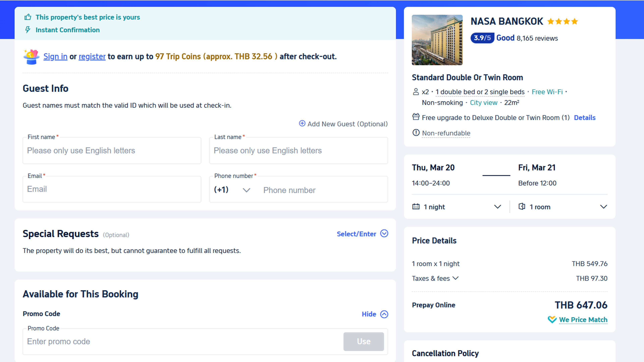The height and width of the screenshot is (362, 644).
Task: Click the We Price Match link
Action: pos(583,320)
